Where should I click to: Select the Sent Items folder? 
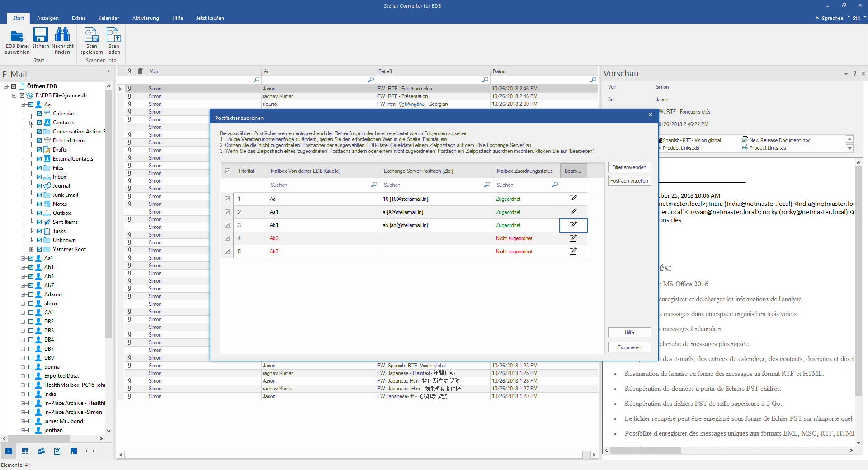pyautogui.click(x=65, y=222)
